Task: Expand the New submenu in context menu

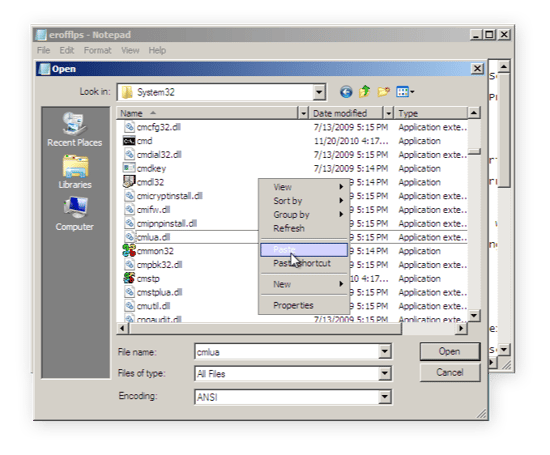Action: click(304, 284)
